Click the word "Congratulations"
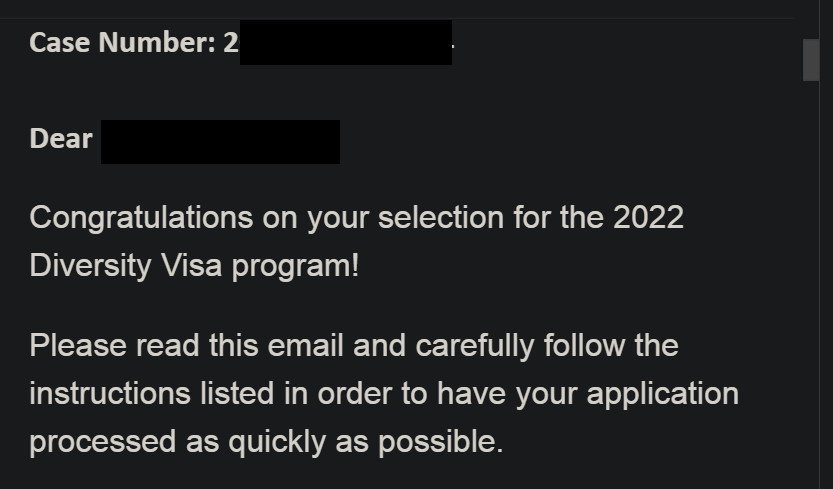The width and height of the screenshot is (833, 489). pyautogui.click(x=127, y=218)
